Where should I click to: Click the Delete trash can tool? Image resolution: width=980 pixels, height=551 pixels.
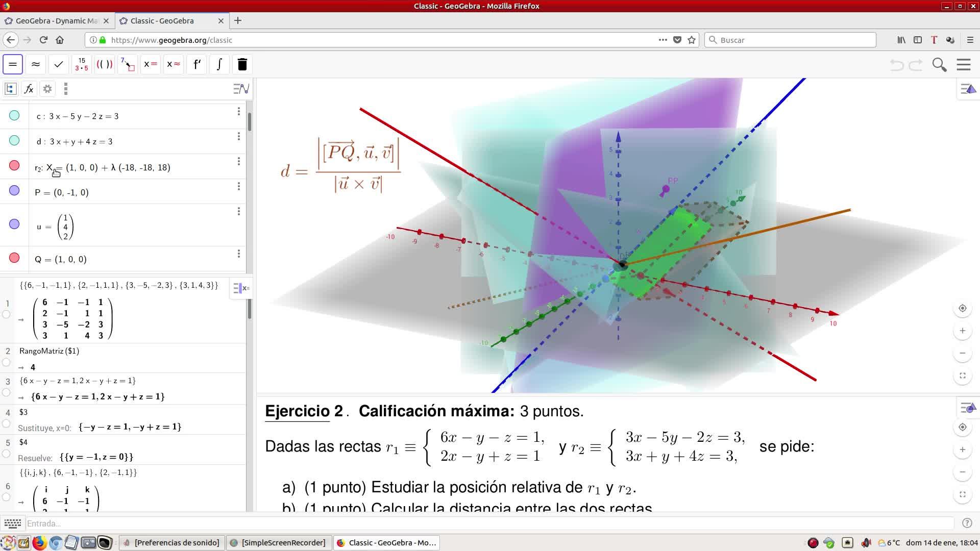tap(242, 64)
